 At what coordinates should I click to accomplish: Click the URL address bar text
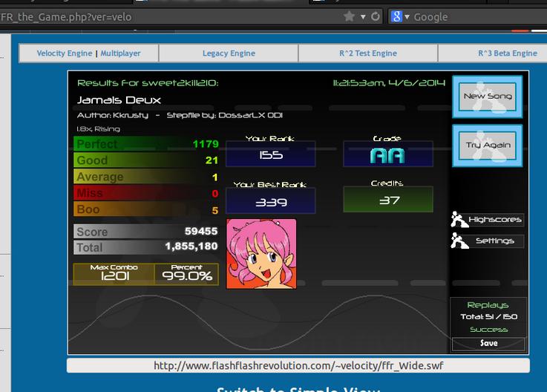coord(66,17)
